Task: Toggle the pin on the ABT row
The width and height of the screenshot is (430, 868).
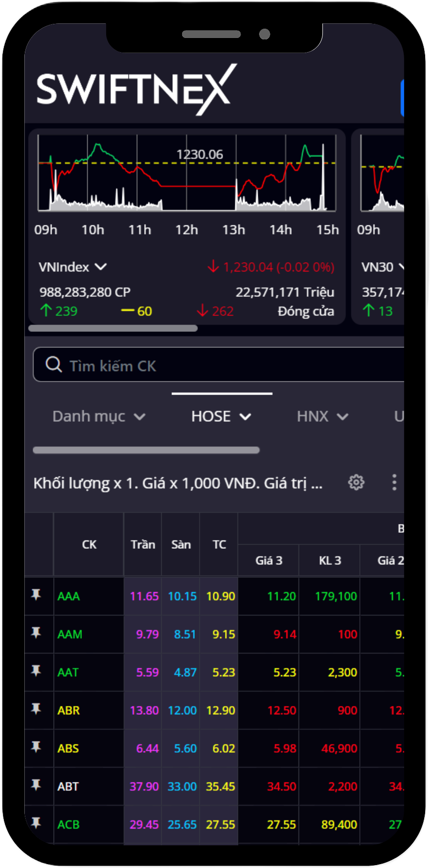Action: click(36, 785)
